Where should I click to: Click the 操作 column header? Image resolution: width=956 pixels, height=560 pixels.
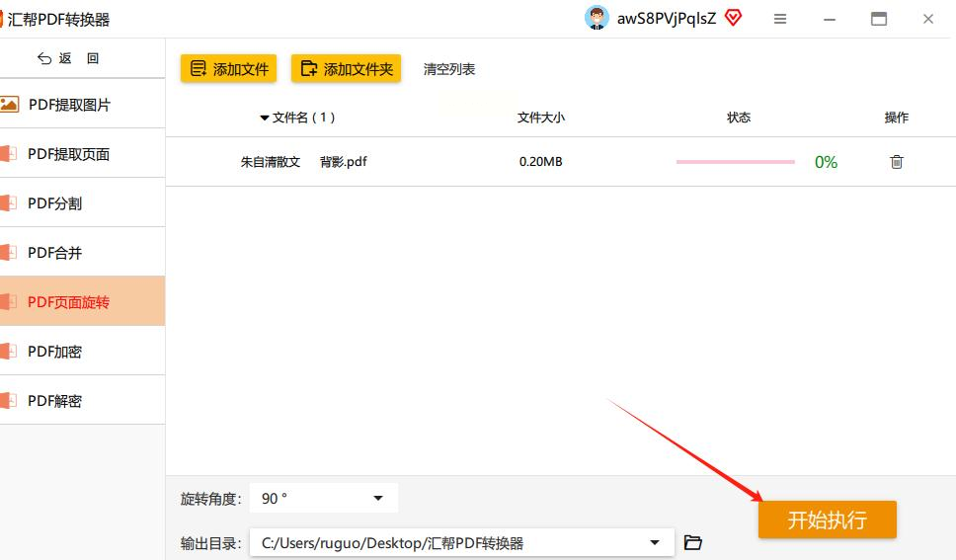pos(897,118)
